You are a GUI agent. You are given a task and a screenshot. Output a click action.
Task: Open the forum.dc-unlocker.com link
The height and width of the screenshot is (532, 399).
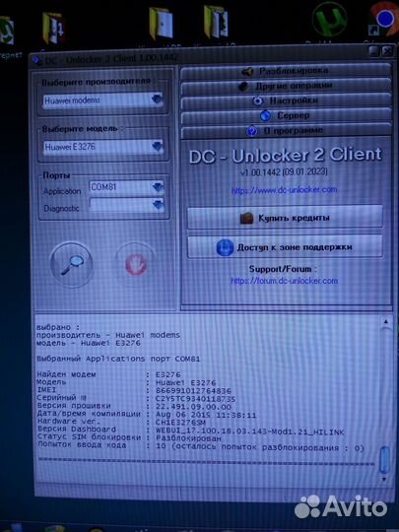pos(285,281)
